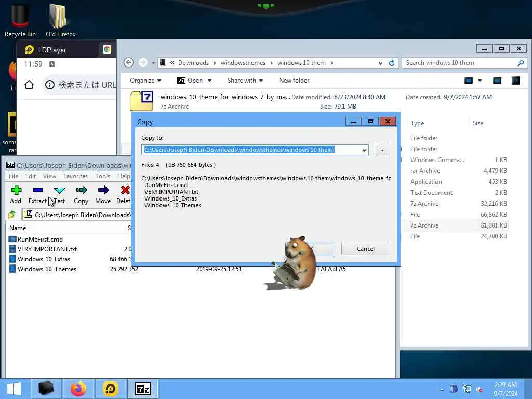Run Test from the 7-Zip toolbar

pyautogui.click(x=59, y=194)
